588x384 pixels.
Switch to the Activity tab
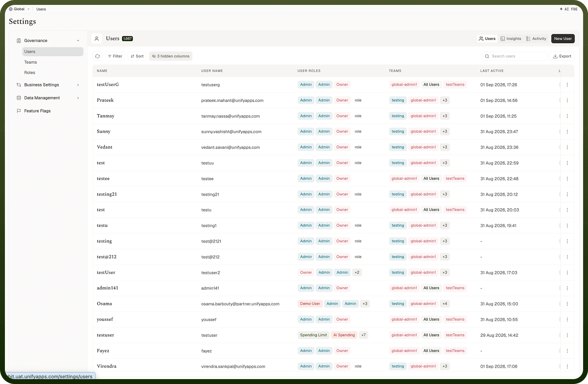(536, 39)
